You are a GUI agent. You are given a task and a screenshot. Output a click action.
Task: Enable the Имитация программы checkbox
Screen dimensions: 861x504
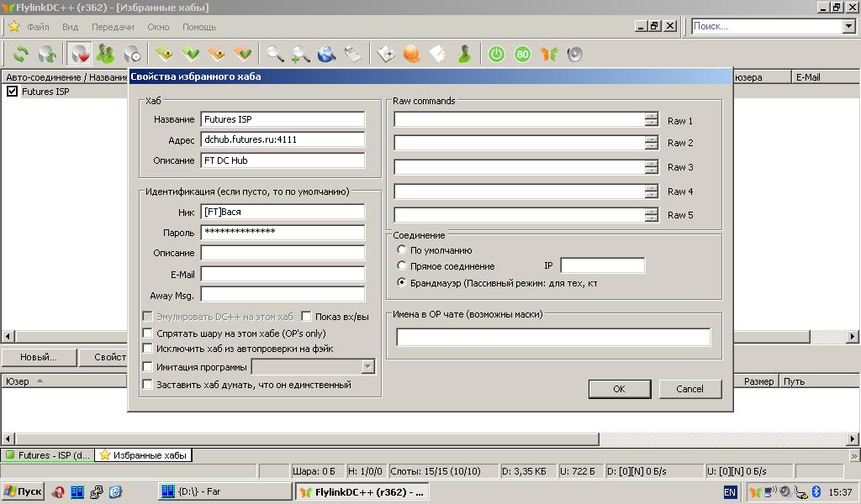pos(147,366)
